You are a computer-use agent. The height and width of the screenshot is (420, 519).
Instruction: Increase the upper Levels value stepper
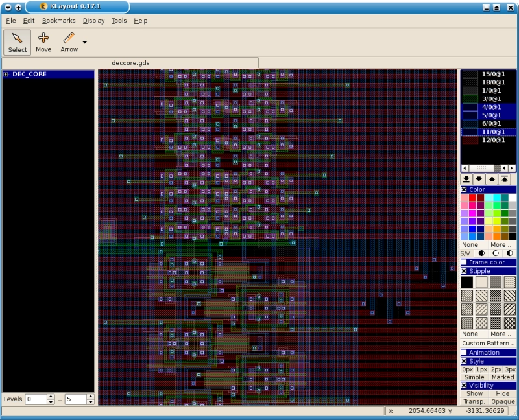pos(90,397)
